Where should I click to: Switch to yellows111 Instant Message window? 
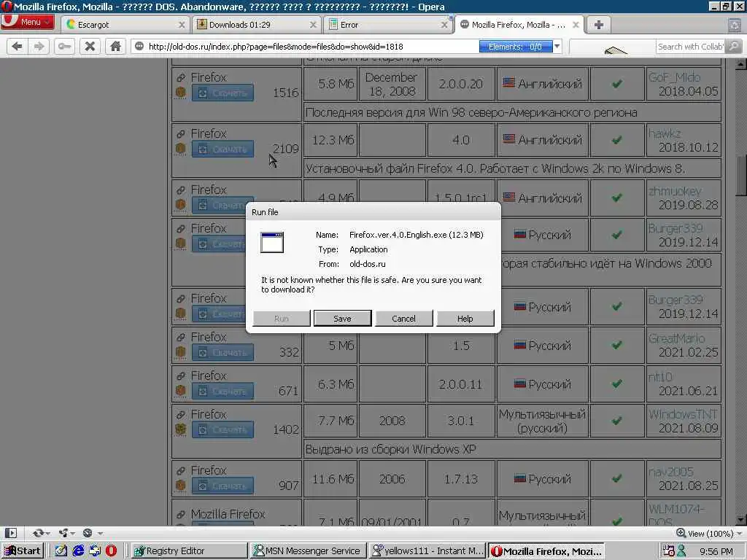tap(427, 551)
